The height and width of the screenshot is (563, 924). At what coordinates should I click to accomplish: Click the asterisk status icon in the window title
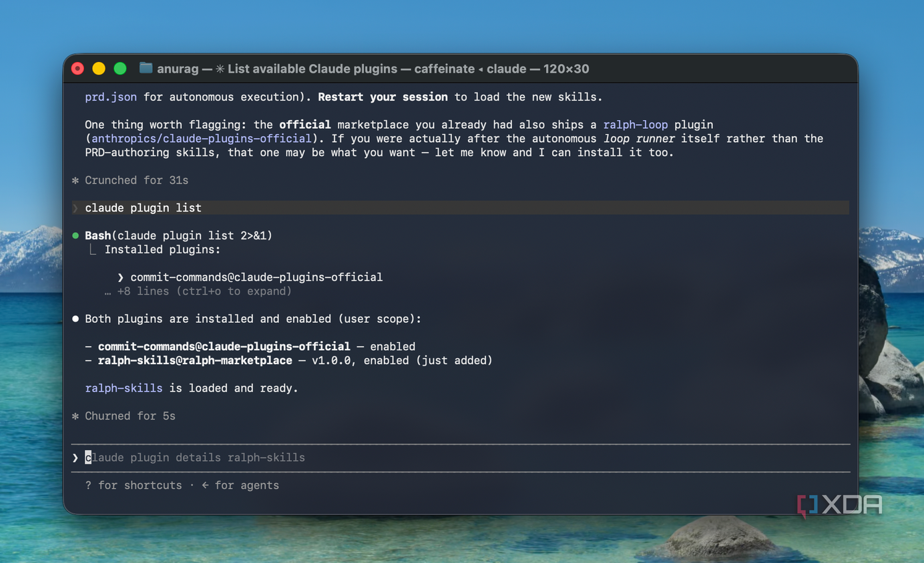[x=220, y=69]
